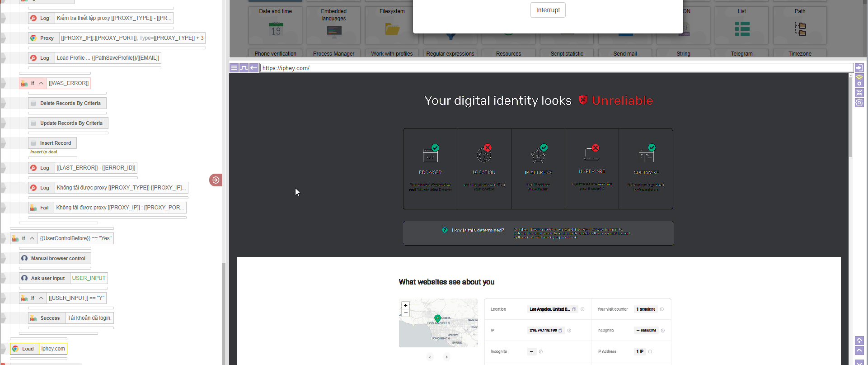
Task: Click 'How is this determined?' link
Action: click(x=477, y=230)
